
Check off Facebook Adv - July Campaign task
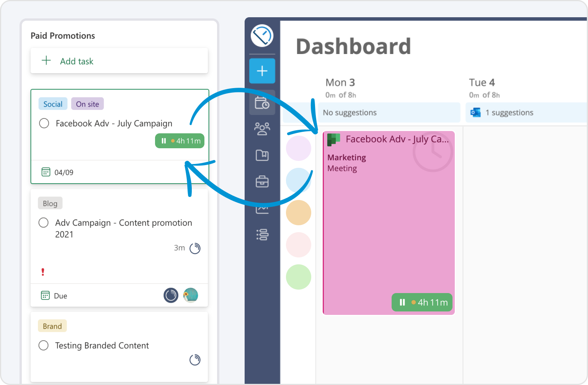(x=44, y=123)
